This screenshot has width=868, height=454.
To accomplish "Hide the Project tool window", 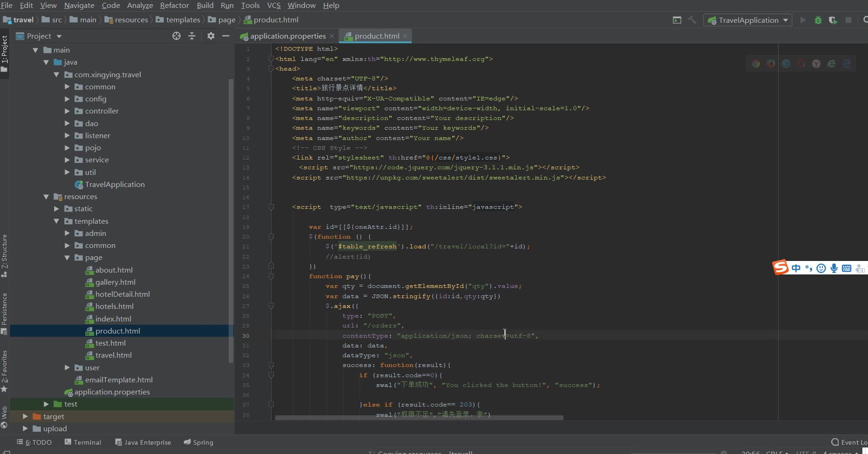I will 226,36.
